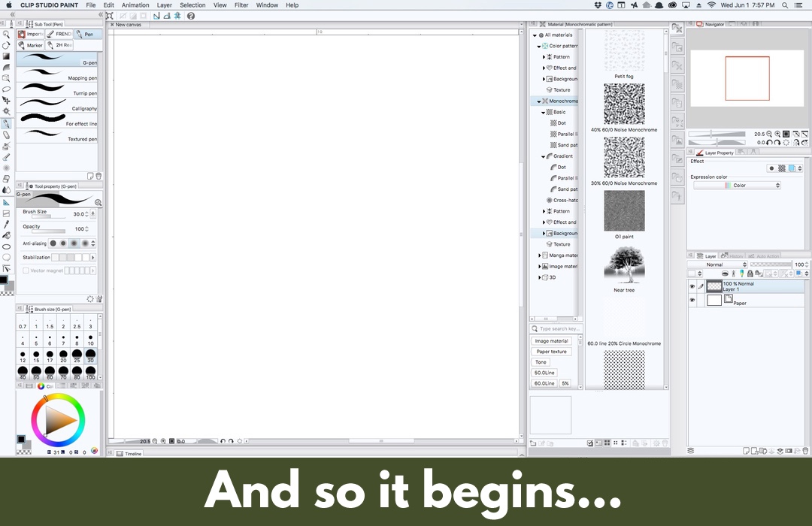Select the Eraser tool
Screen dimensions: 812x526
[x=6, y=179]
